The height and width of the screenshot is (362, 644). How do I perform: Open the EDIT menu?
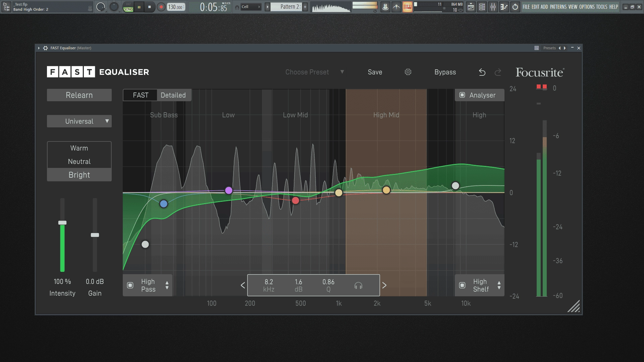tap(535, 7)
